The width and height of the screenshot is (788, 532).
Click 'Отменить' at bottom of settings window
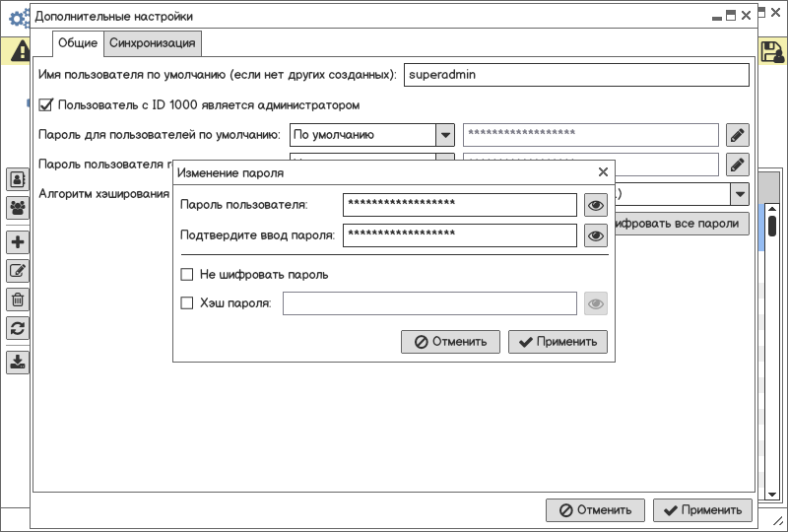click(x=596, y=510)
